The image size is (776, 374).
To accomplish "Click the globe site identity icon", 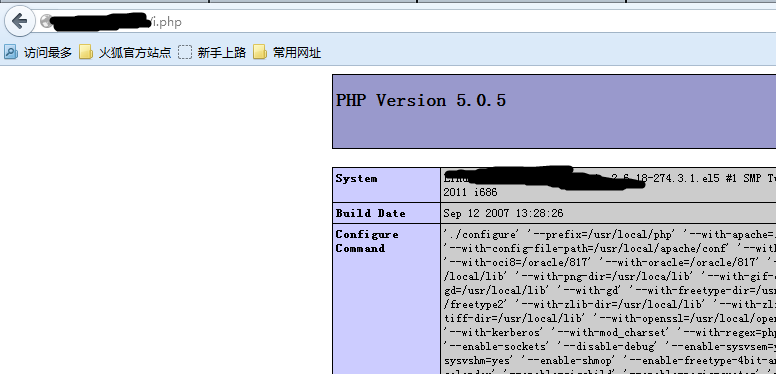I will click(x=46, y=21).
